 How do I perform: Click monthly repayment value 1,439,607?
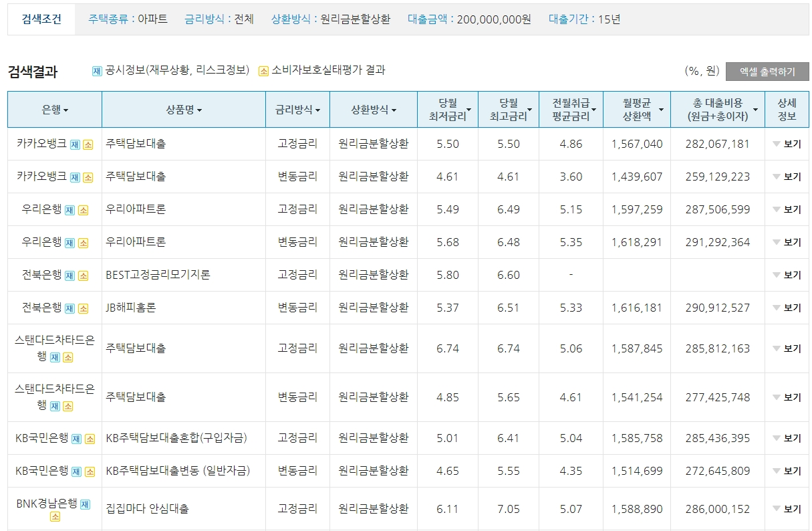point(637,177)
